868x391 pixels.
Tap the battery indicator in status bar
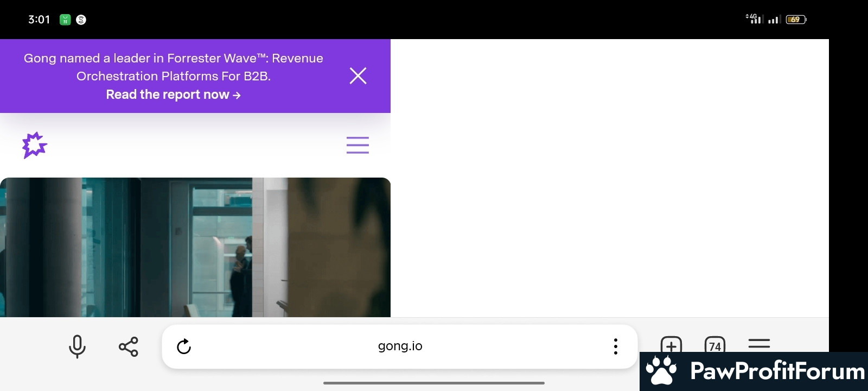coord(796,20)
